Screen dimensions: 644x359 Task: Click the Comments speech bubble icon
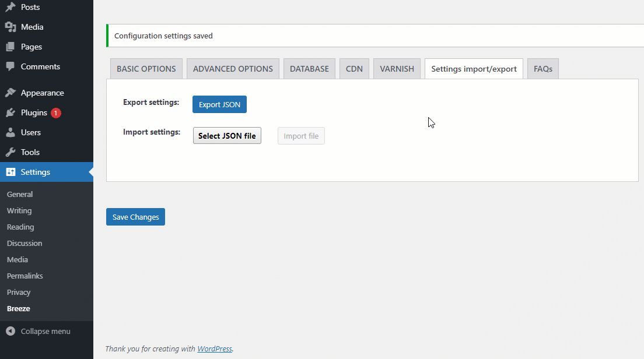coord(10,66)
